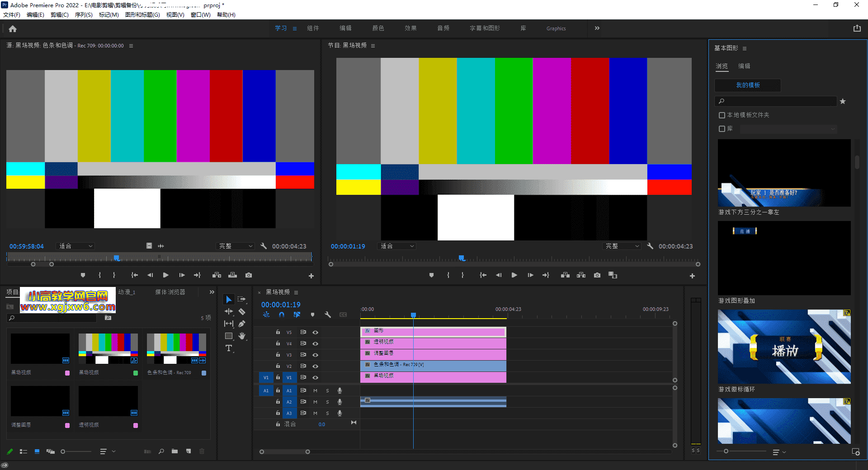Toggle timeline linked selection icon
This screenshot has height=470, width=868.
coord(297,315)
